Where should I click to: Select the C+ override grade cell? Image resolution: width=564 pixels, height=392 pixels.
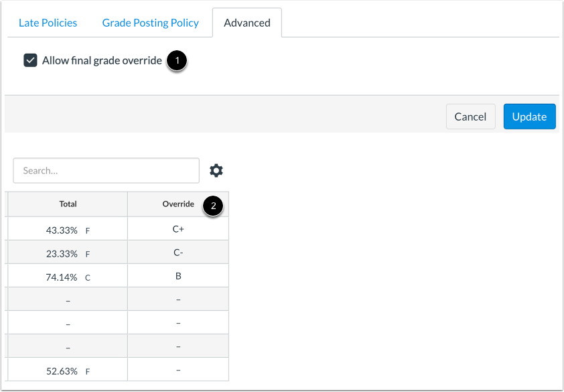(x=178, y=228)
